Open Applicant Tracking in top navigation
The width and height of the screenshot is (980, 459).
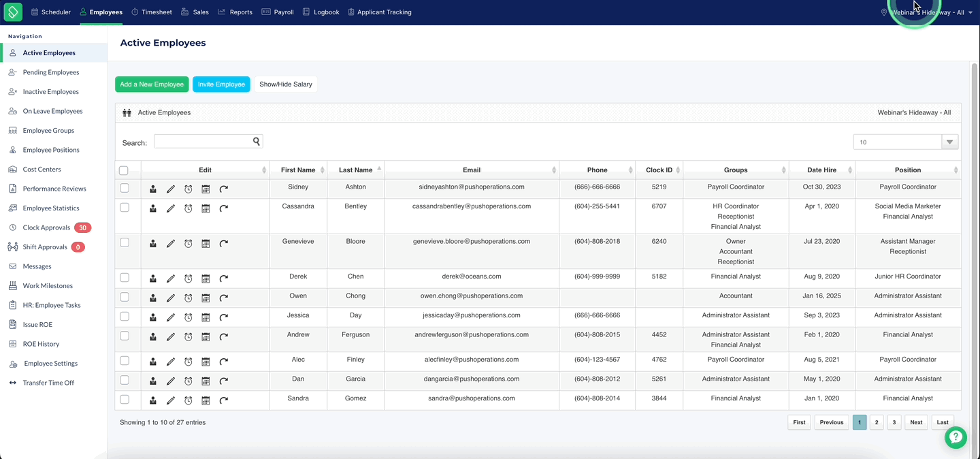click(379, 12)
